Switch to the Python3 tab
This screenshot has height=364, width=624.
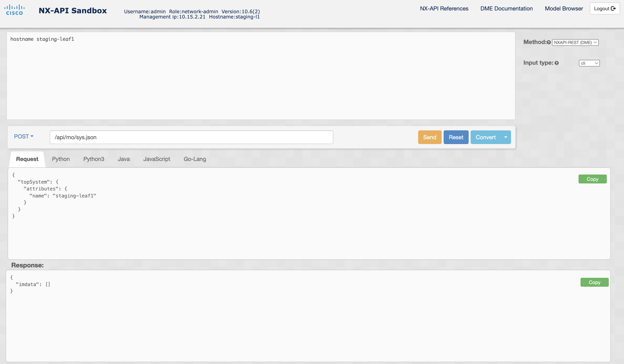pyautogui.click(x=94, y=159)
